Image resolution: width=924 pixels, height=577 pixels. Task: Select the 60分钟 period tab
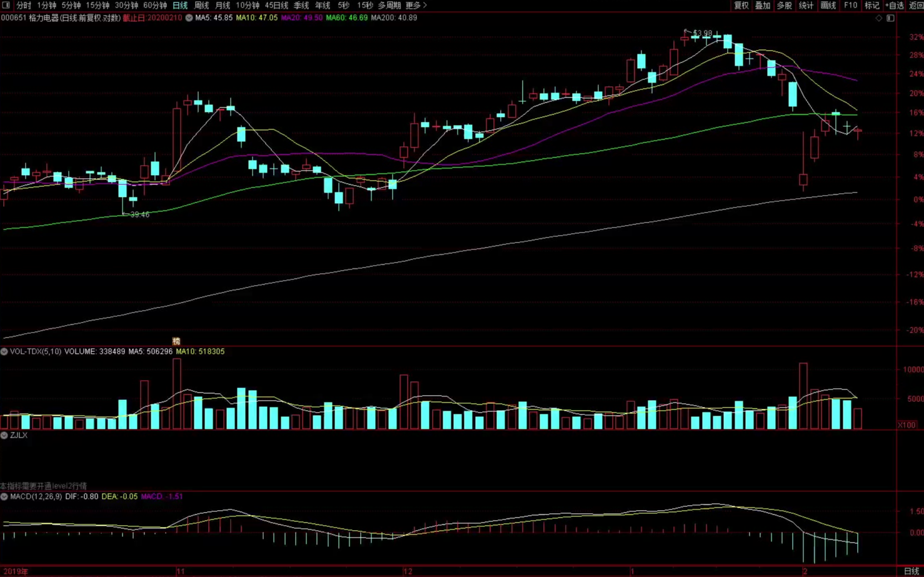(155, 5)
